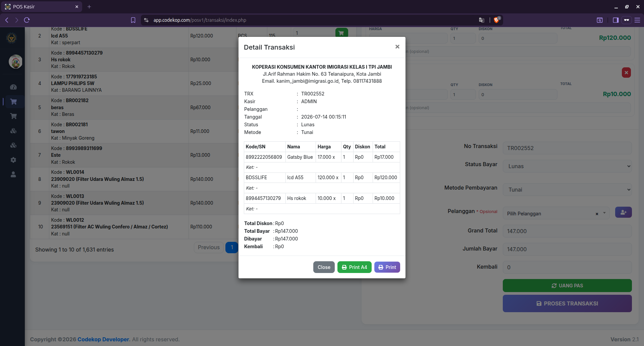The height and width of the screenshot is (346, 644).
Task: Remove cart item with red X button
Action: pos(626,73)
